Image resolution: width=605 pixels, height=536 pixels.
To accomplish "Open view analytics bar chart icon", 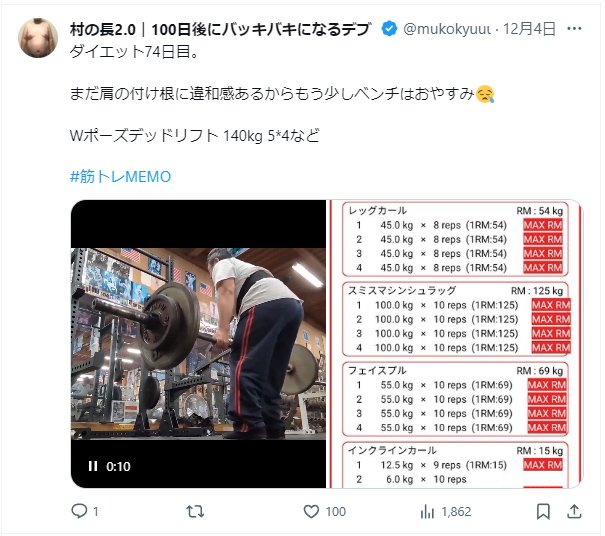I will [x=427, y=512].
